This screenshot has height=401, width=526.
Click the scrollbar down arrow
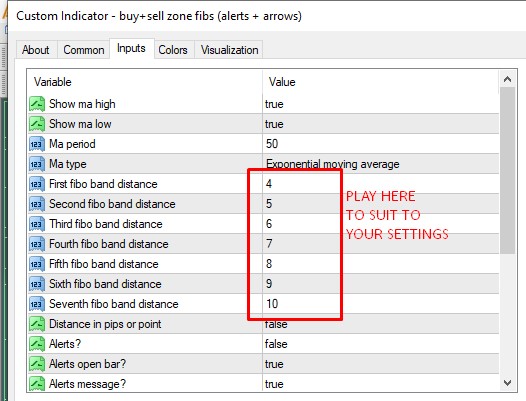pos(507,383)
